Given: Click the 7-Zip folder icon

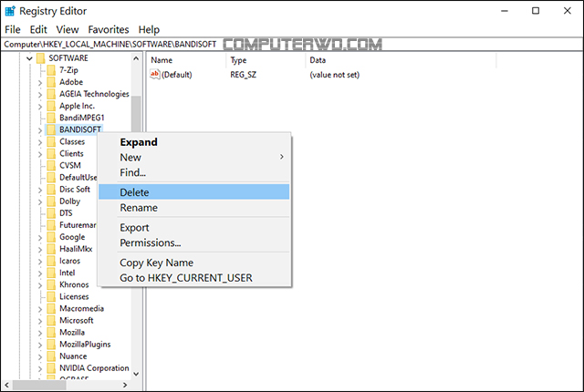Looking at the screenshot, I should [x=51, y=70].
